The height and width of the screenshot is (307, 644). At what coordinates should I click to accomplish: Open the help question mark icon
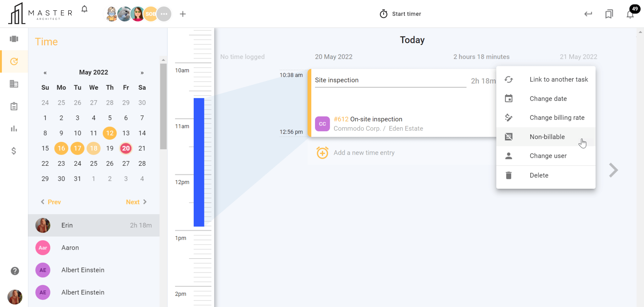tap(15, 271)
